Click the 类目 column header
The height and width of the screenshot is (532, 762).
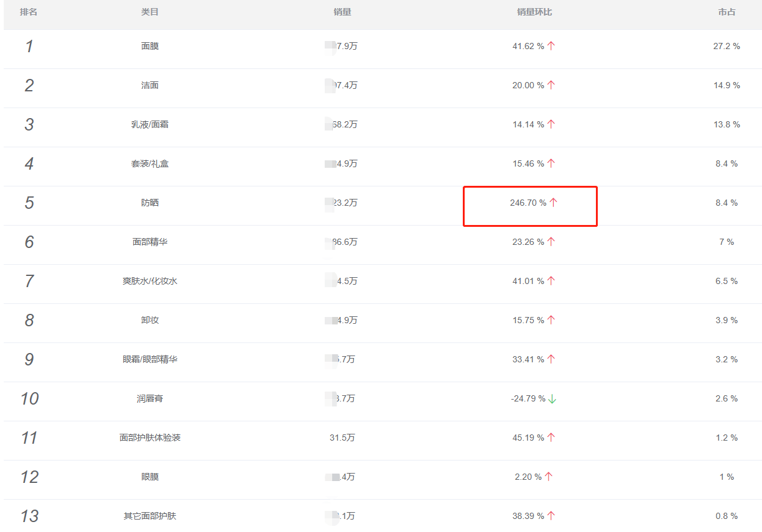point(150,12)
